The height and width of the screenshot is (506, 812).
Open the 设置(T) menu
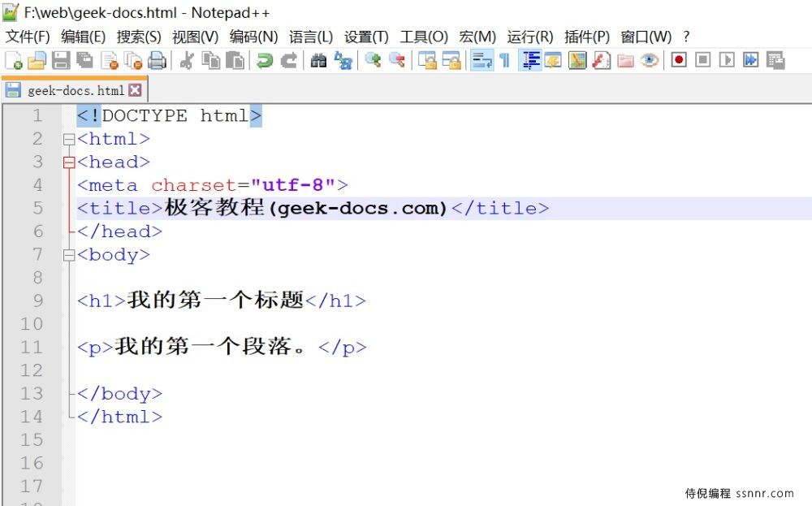click(366, 37)
